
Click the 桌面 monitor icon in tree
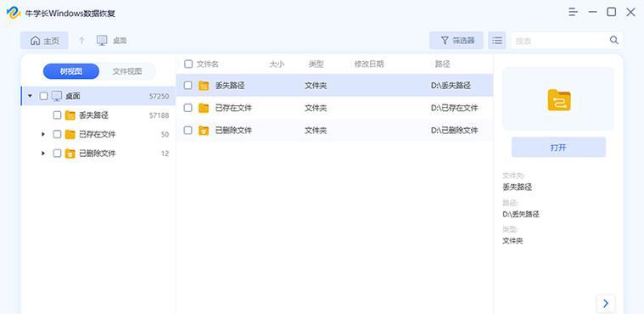[x=57, y=96]
